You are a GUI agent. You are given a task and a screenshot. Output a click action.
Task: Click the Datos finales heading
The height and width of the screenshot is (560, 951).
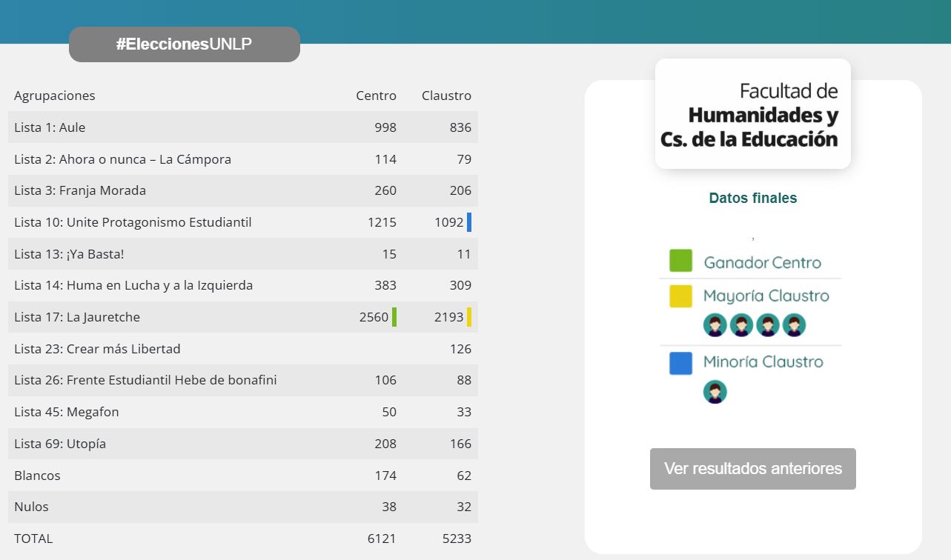[752, 198]
